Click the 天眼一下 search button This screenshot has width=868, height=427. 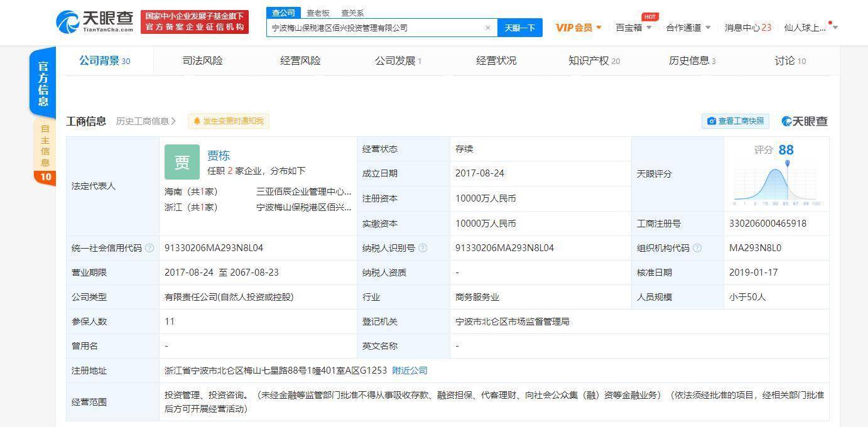point(520,28)
